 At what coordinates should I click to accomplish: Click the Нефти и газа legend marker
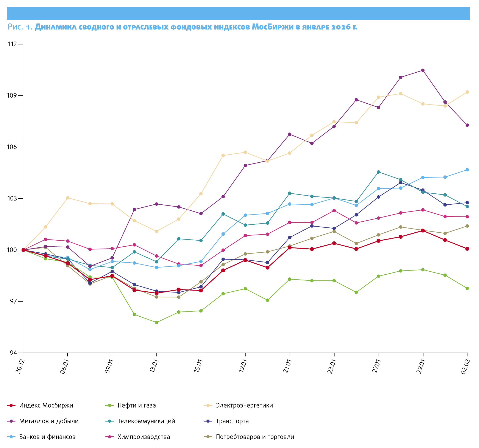(x=110, y=405)
